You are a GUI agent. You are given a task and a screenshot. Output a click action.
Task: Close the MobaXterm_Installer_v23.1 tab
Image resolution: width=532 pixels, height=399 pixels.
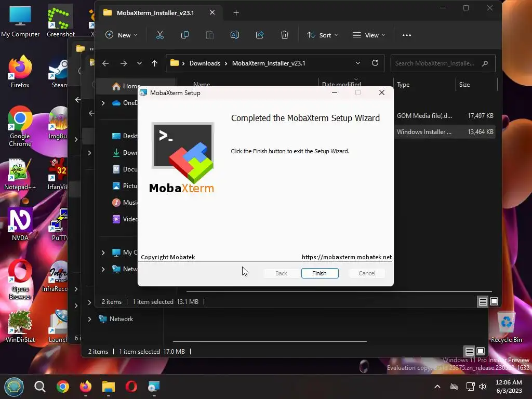click(x=212, y=12)
